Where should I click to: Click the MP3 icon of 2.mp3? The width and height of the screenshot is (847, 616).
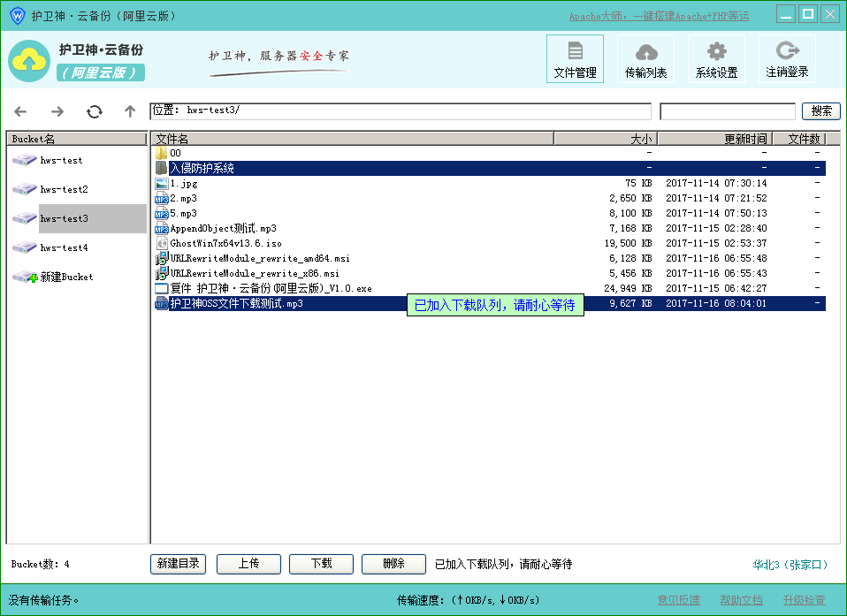click(161, 199)
